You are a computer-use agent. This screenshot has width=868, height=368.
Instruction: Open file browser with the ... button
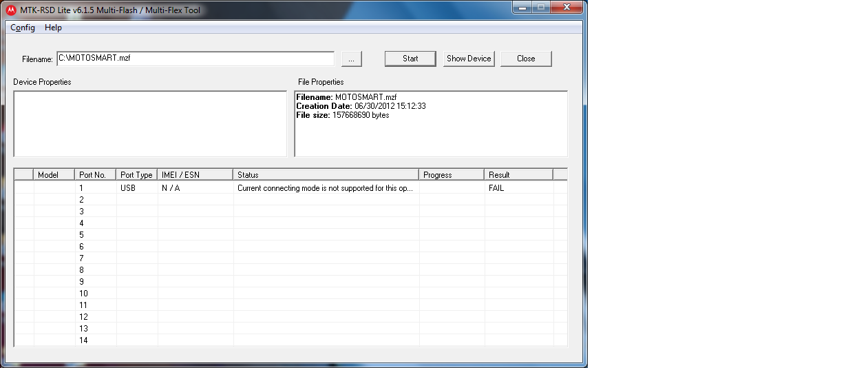coord(351,59)
